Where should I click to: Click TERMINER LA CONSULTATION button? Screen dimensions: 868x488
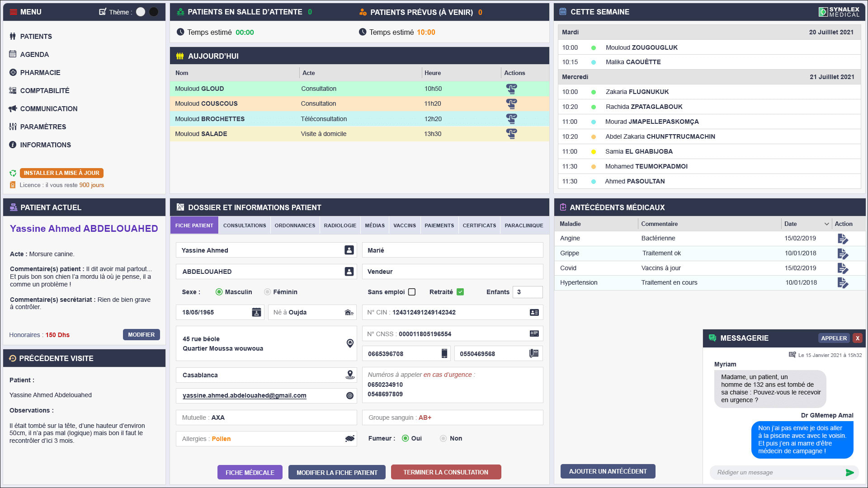click(x=446, y=472)
